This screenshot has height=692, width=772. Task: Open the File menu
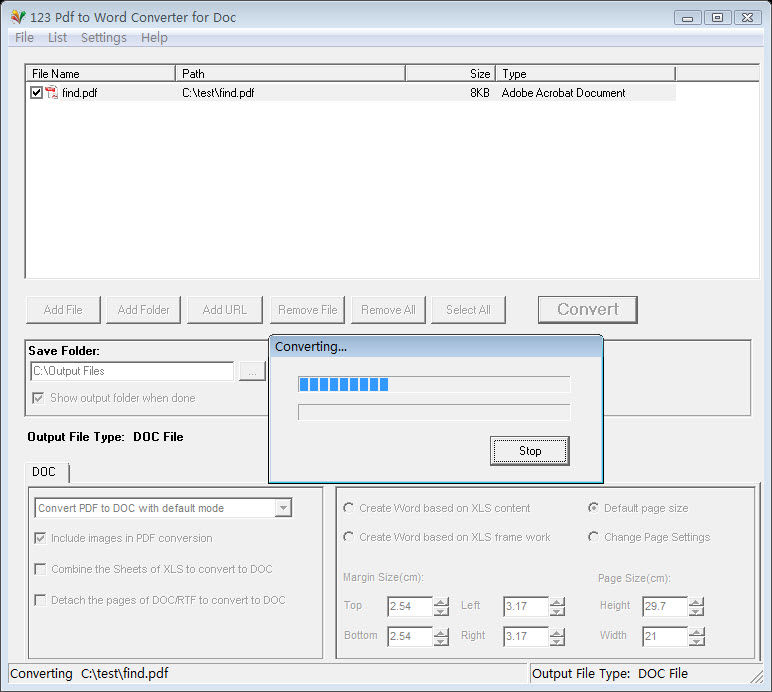click(24, 37)
